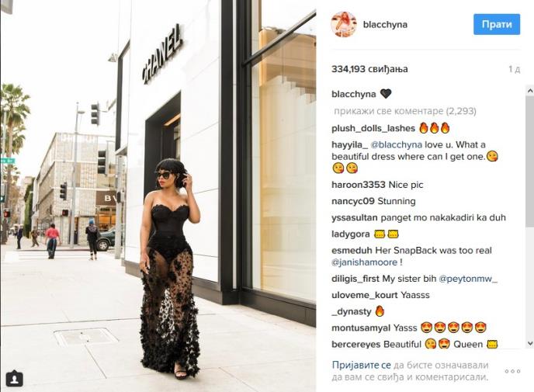The image size is (534, 392).
Task: Click the blacchyna caption username
Action: point(353,95)
